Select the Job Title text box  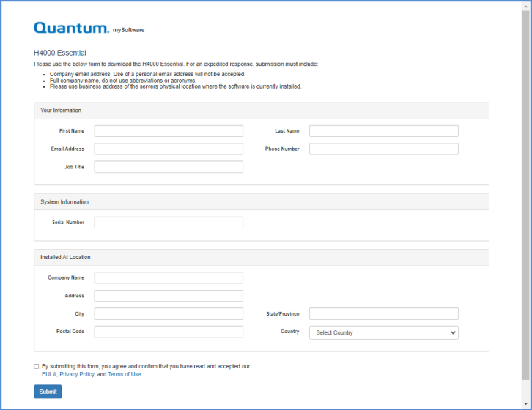click(x=169, y=167)
